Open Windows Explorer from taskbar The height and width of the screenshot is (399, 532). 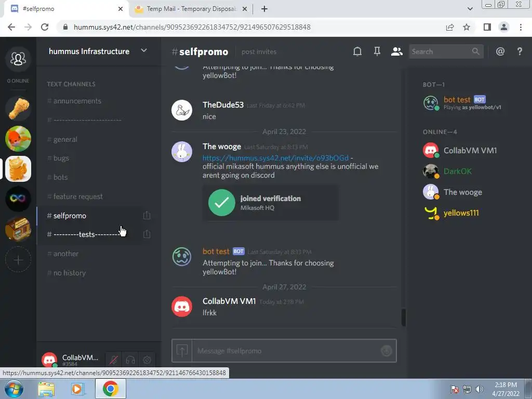tap(46, 389)
